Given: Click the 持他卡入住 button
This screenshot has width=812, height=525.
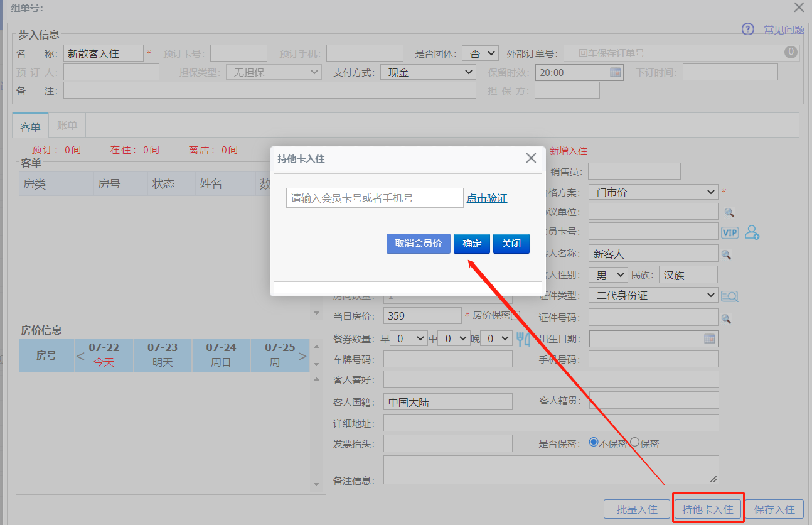Looking at the screenshot, I should tap(708, 509).
